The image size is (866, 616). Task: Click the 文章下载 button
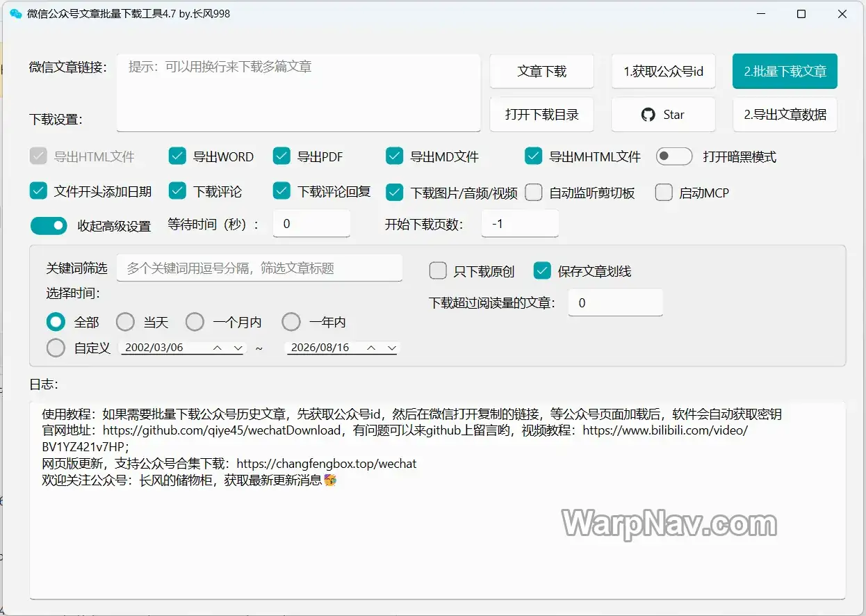542,71
